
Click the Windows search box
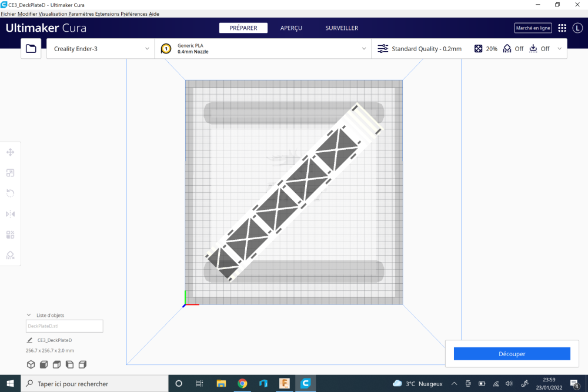[x=95, y=383]
